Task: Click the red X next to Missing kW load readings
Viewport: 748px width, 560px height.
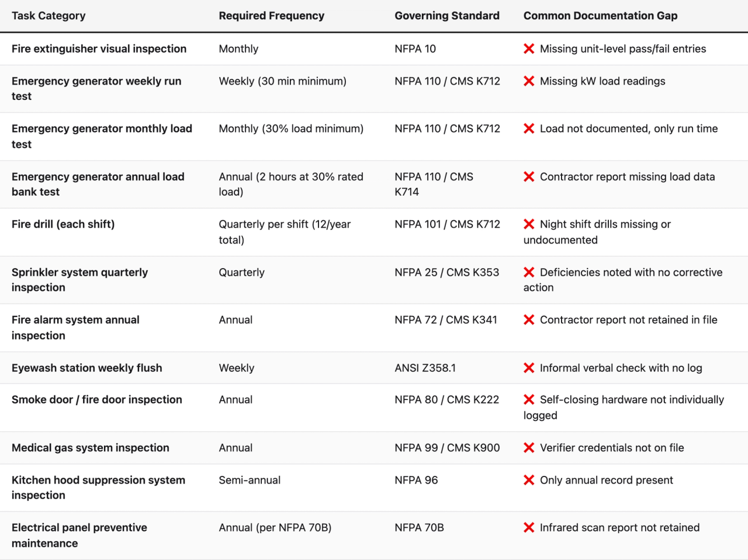Action: click(529, 81)
